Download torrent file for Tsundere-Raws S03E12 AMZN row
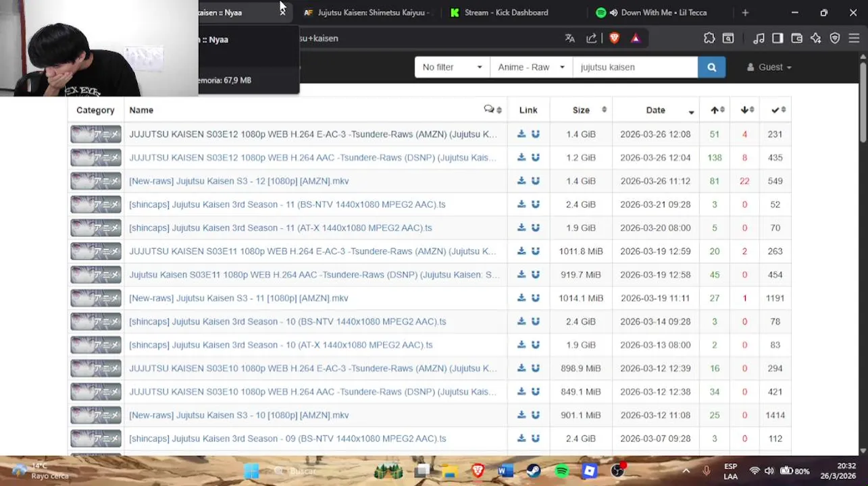 [x=521, y=134]
